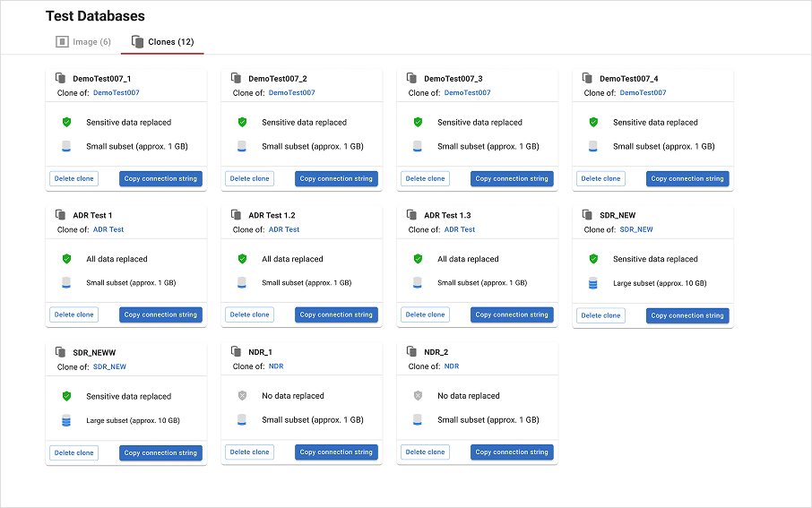
Task: Click the stacked database icon in SDR_NEWW card
Action: tap(66, 420)
